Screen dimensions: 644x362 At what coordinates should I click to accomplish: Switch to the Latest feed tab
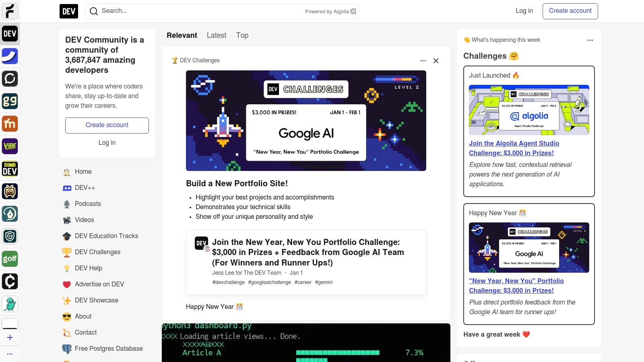[x=217, y=35]
